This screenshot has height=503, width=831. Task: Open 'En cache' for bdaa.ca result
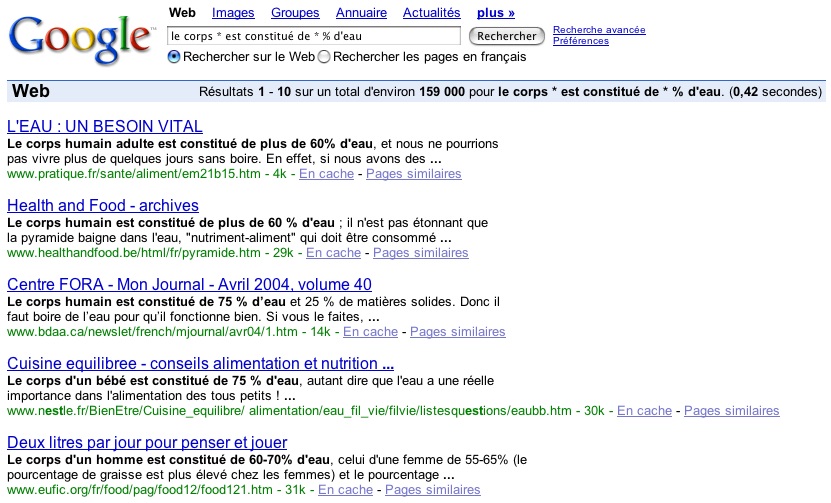point(370,332)
